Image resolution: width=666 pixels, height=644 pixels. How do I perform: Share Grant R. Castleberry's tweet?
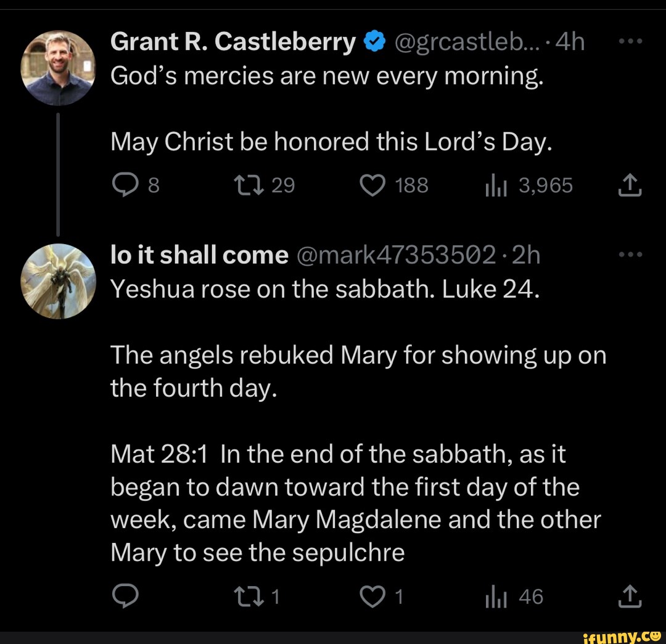[x=629, y=184]
